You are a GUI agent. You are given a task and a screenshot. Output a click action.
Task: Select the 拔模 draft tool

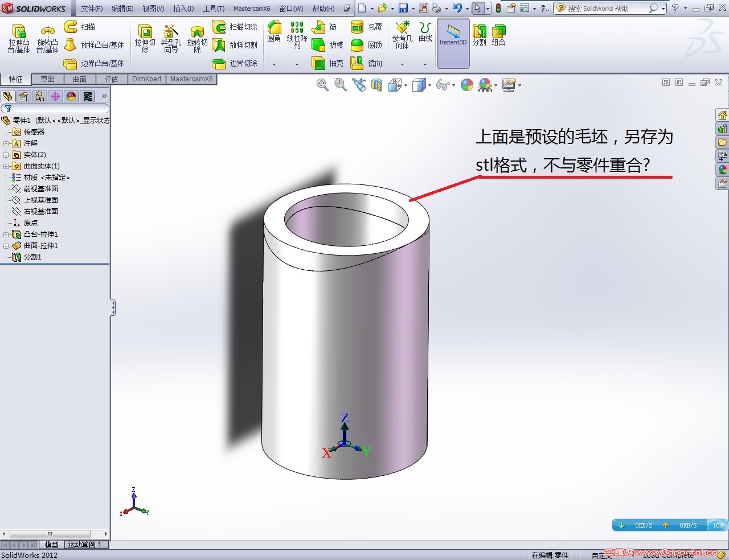point(327,45)
